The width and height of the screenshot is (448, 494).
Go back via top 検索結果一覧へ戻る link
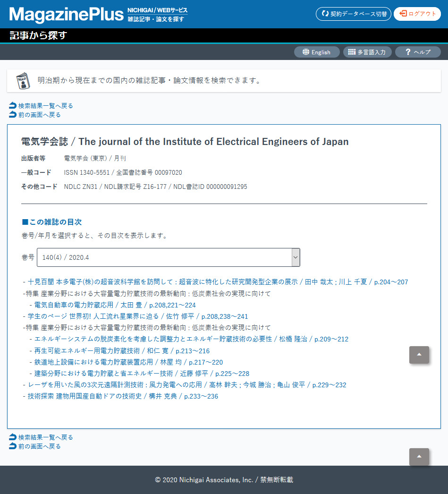45,106
